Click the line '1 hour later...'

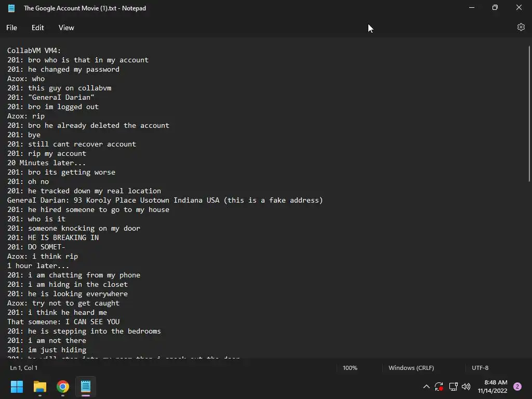[x=38, y=265]
